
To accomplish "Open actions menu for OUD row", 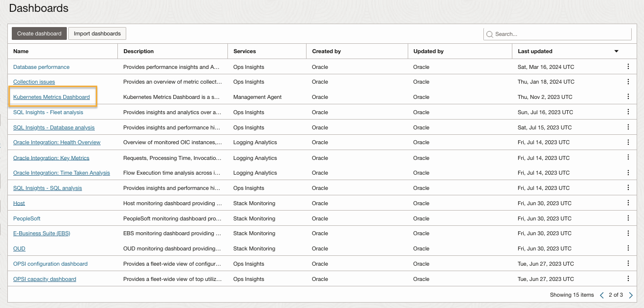I will (x=628, y=248).
